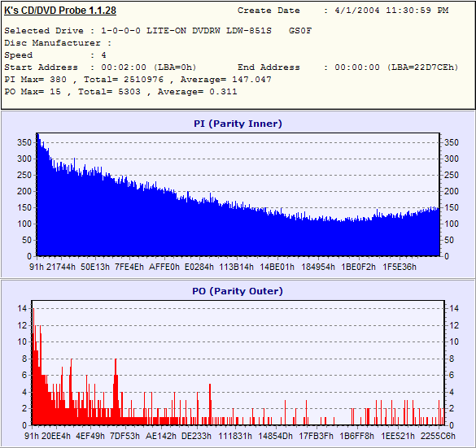Click the 7DF53h marker on PO x-axis
The height and width of the screenshot is (448, 476).
[124, 436]
